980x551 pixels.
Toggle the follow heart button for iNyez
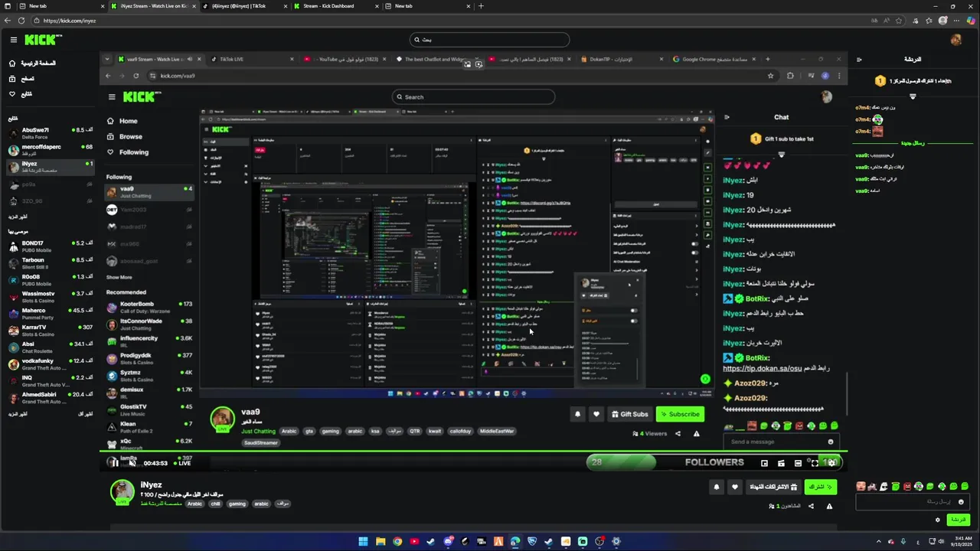(735, 487)
